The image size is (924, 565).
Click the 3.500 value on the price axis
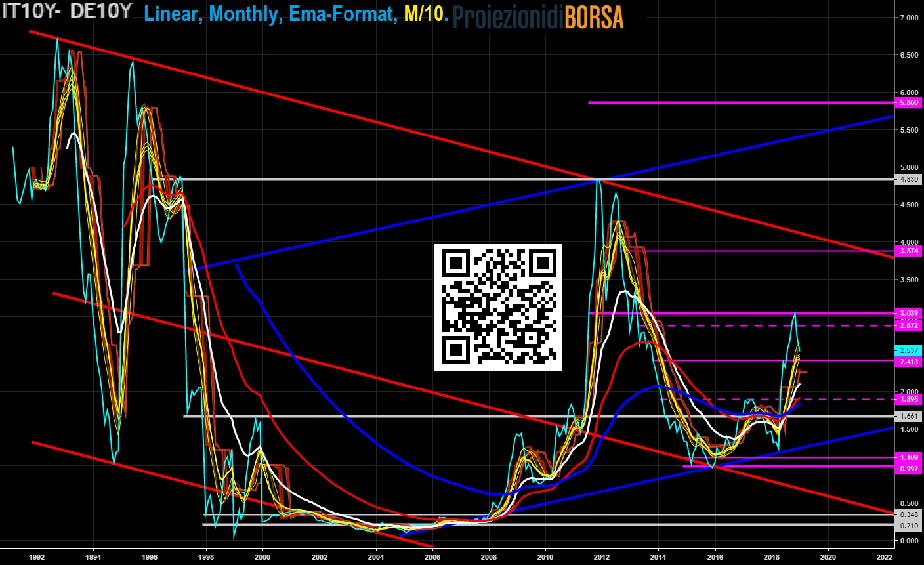(x=909, y=280)
